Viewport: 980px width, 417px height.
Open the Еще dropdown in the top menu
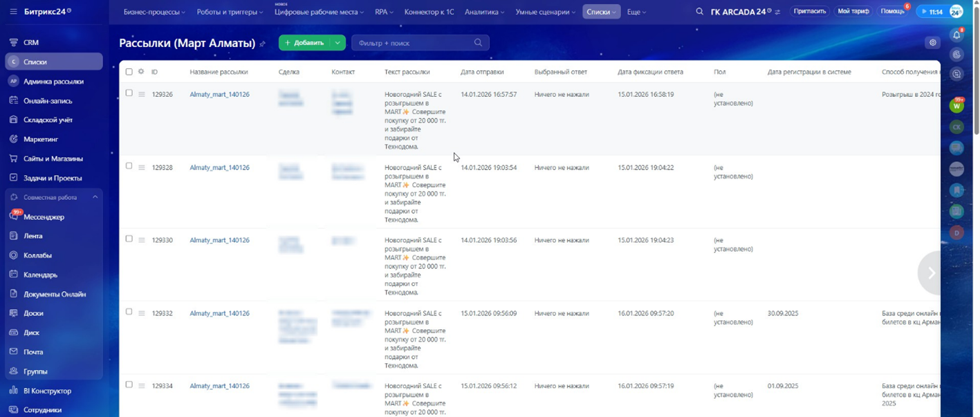(636, 12)
